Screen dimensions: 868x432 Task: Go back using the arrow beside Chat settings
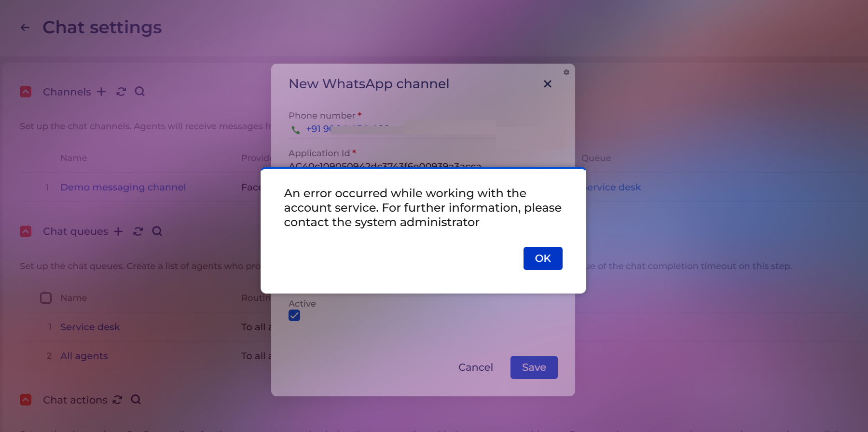[25, 27]
